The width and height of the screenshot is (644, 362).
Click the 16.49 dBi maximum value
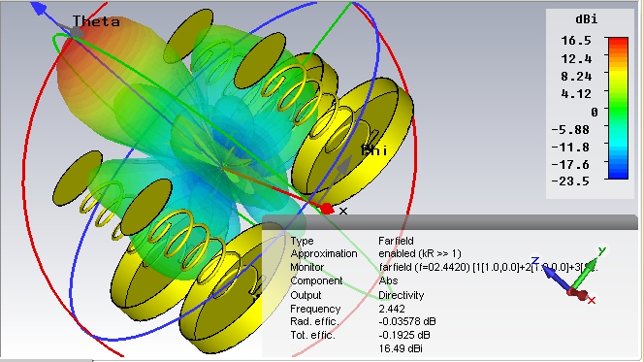tap(400, 348)
